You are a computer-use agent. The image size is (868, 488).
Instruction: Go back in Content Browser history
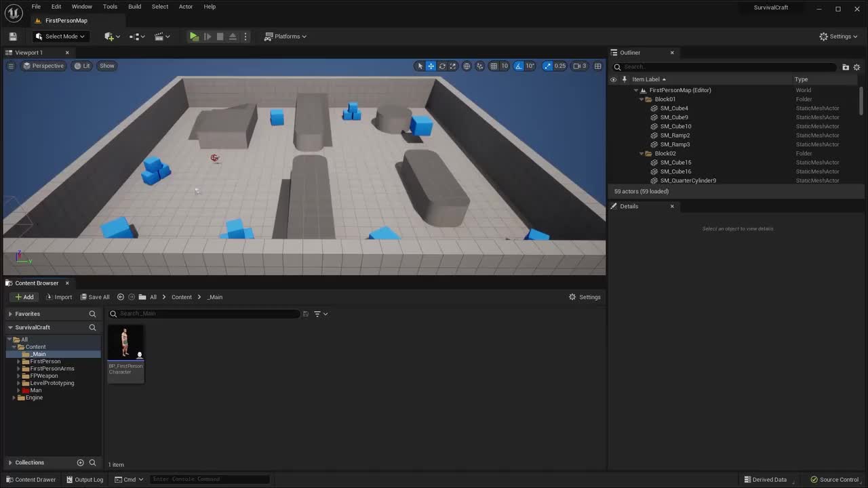121,297
